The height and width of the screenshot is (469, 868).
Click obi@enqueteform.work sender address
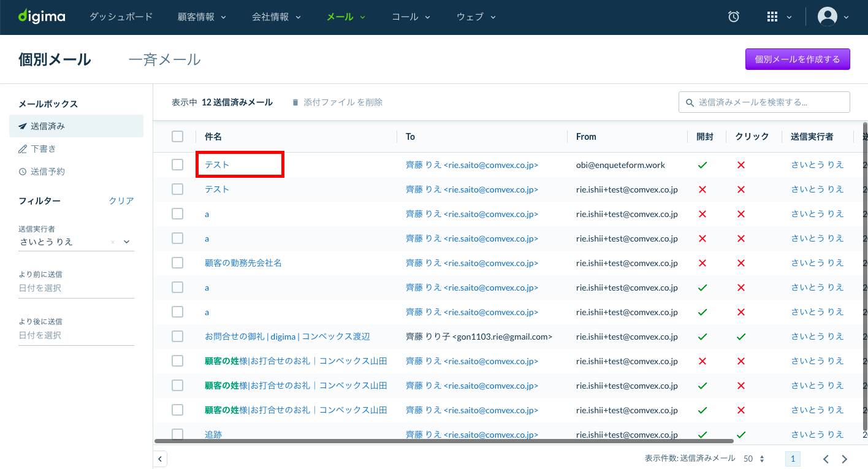click(620, 165)
